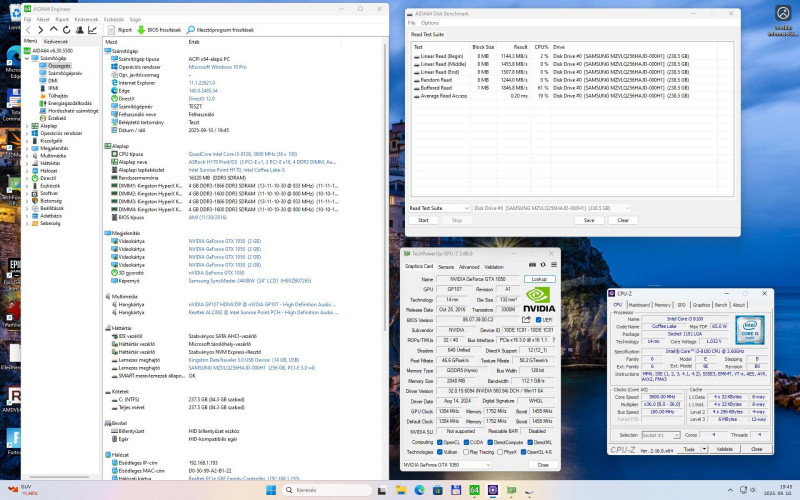This screenshot has height=500, width=800.
Task: Toggle the DirectCompute checkbox in GPU-Z
Action: (489, 442)
